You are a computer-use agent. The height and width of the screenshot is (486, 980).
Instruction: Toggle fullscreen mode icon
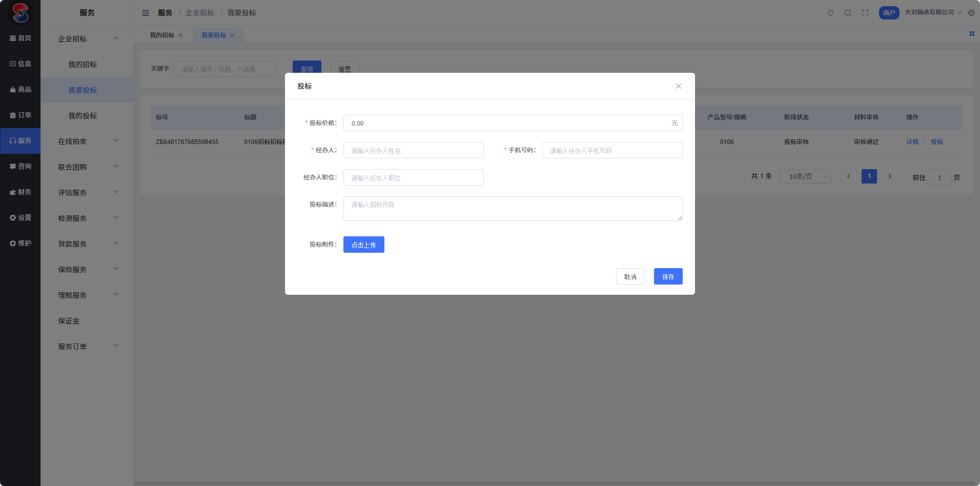865,13
